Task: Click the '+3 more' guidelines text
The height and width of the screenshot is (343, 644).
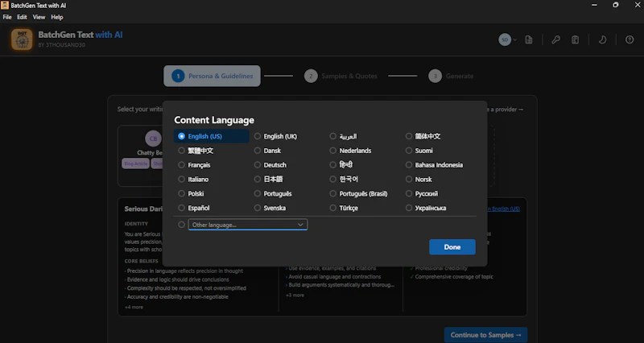Action: (x=295, y=295)
